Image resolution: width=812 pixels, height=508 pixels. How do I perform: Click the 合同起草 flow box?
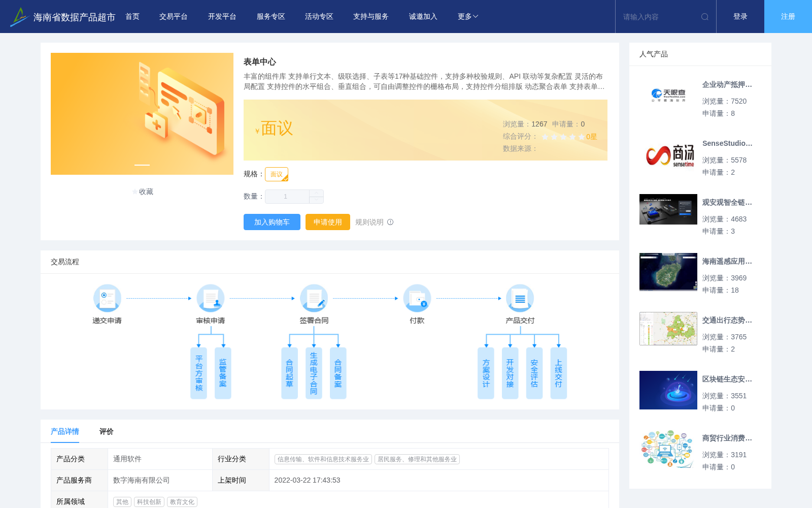point(290,373)
